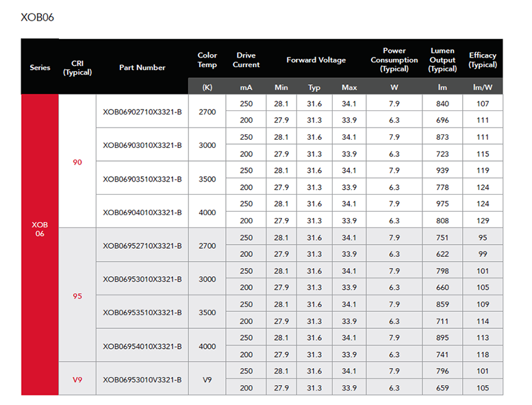Click the XOB06 heading above the table
Viewport: 532px width, 405px height.
pos(38,17)
